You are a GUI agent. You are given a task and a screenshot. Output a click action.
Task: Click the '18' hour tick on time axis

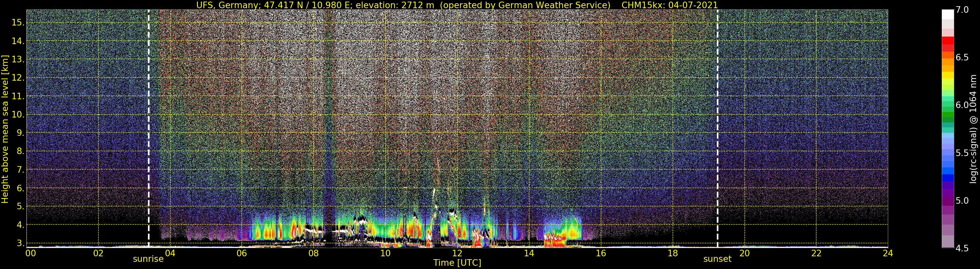tap(673, 253)
